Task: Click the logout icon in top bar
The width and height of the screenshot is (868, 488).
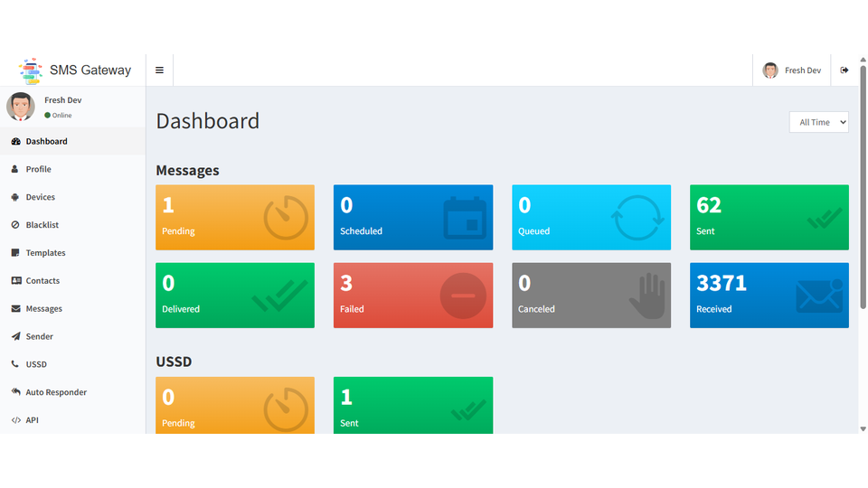Action: pos(844,70)
